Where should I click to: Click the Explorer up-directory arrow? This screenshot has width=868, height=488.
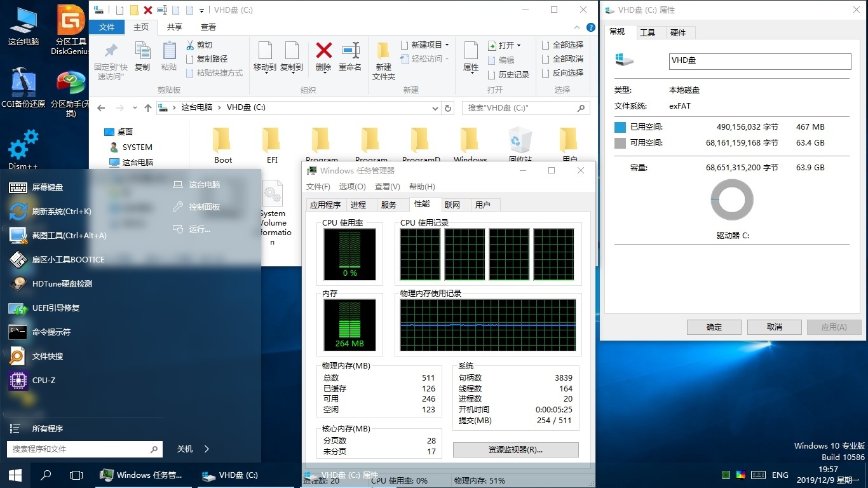click(x=148, y=108)
